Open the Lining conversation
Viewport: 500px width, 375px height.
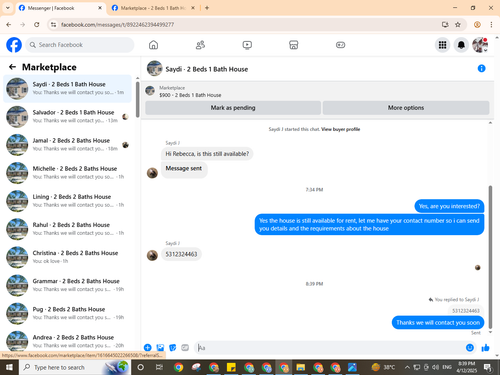click(67, 201)
